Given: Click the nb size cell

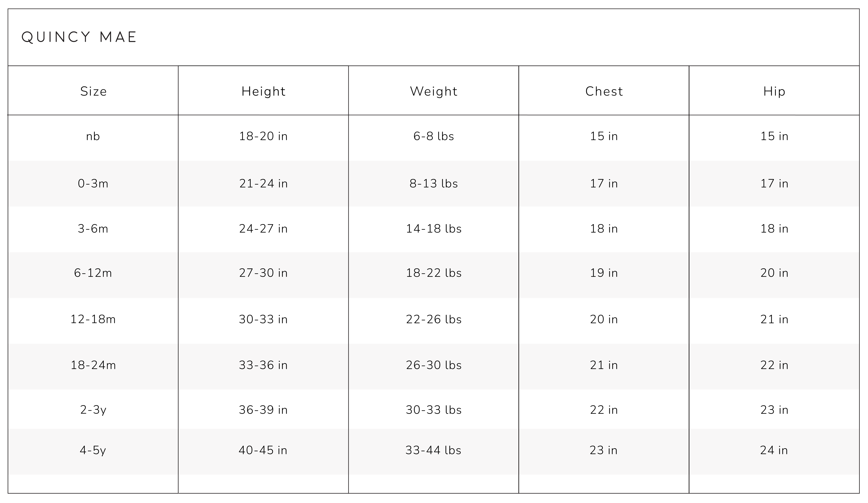Looking at the screenshot, I should click(x=93, y=136).
